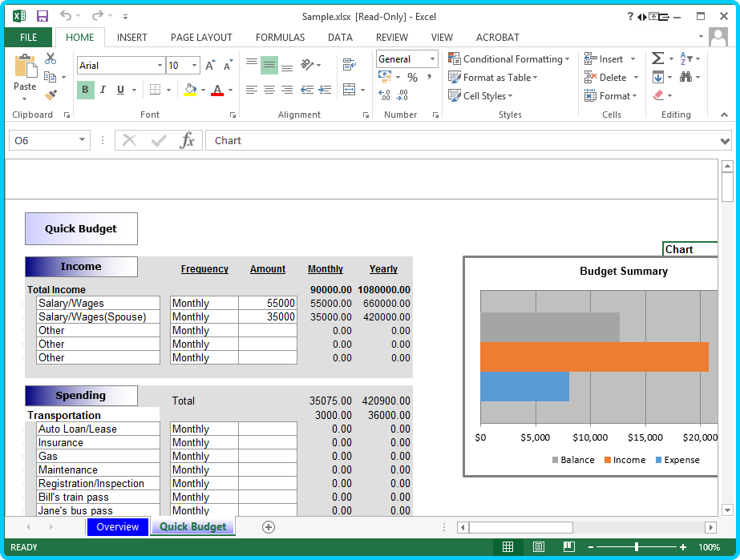Expand Format as Table menu

[493, 78]
